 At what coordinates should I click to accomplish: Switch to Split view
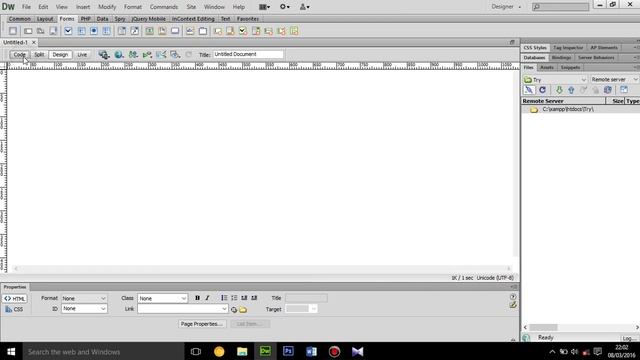pos(39,54)
